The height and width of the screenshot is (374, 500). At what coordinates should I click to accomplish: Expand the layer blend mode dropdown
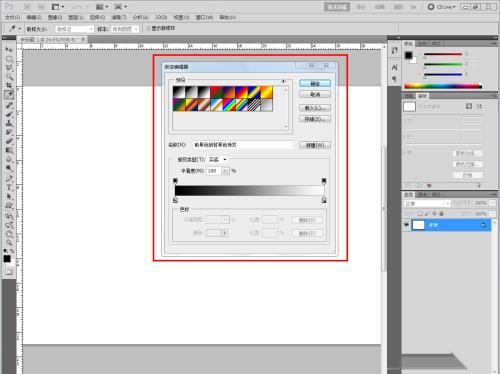pos(427,203)
